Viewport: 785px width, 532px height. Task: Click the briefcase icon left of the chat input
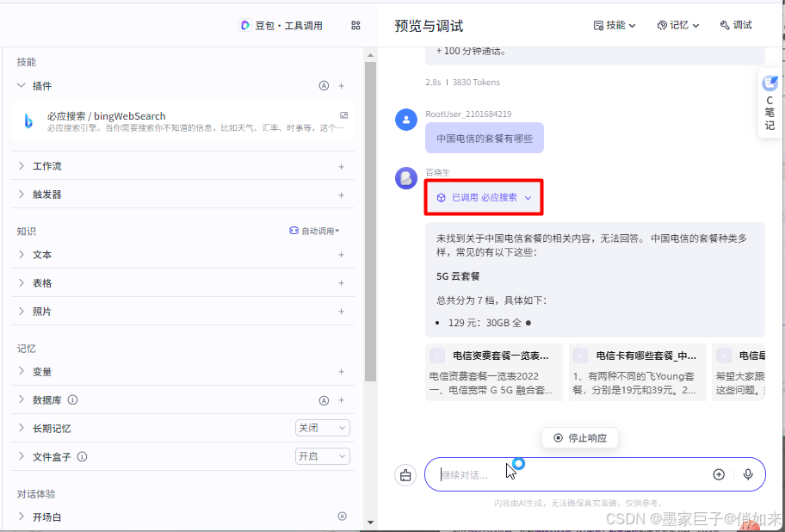[x=405, y=475]
